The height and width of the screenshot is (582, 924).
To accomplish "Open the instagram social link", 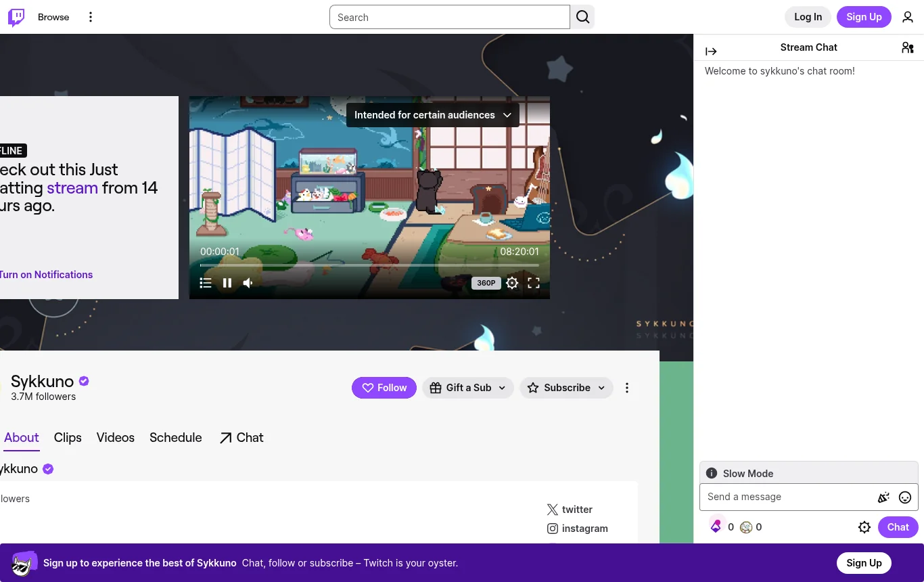I will pos(578,529).
